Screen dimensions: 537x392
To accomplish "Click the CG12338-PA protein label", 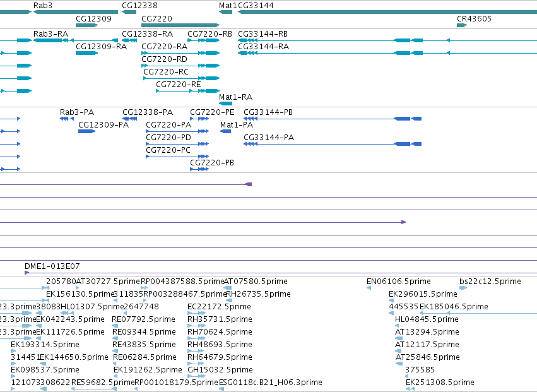I will 148,112.
